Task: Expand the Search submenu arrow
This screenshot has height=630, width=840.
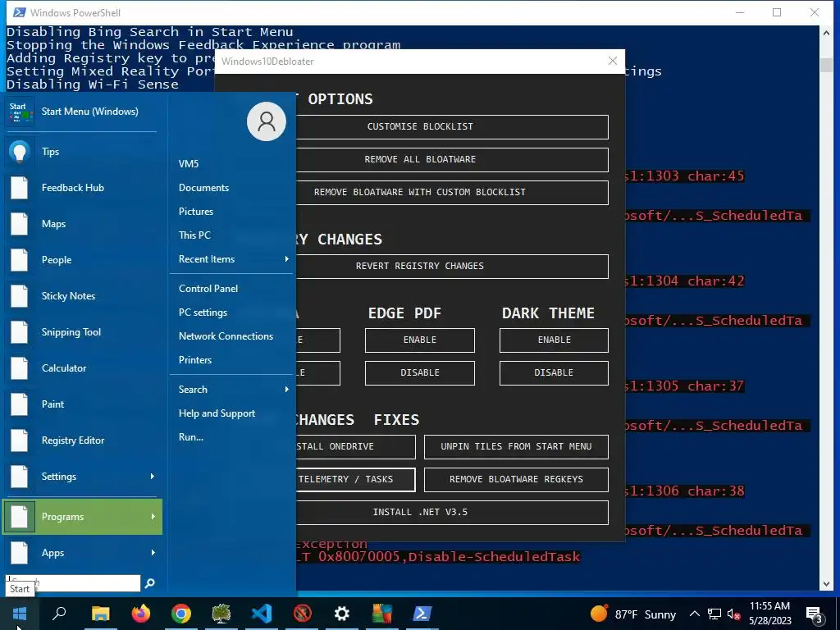Action: tap(286, 390)
